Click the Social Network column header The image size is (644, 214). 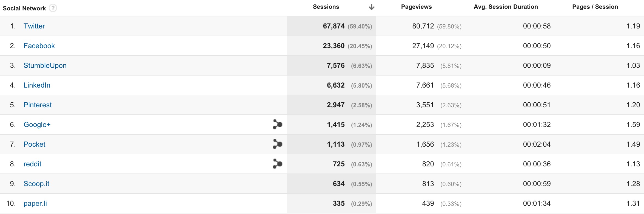(24, 8)
